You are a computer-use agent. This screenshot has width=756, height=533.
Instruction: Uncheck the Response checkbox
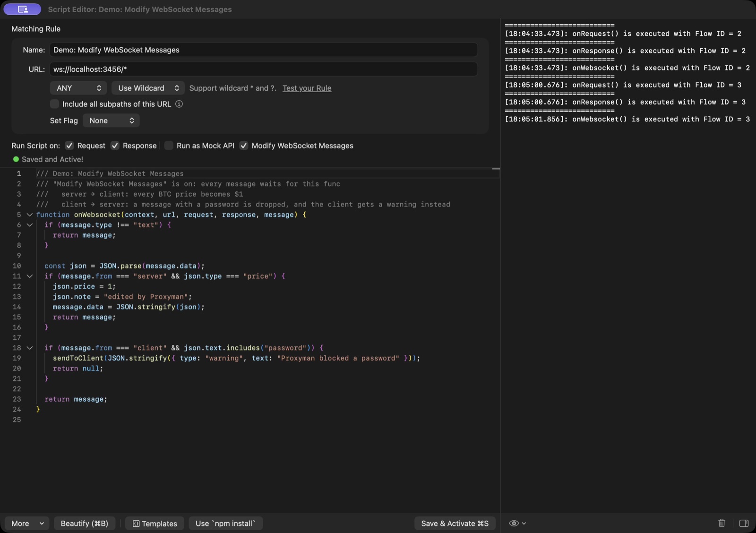click(x=115, y=146)
